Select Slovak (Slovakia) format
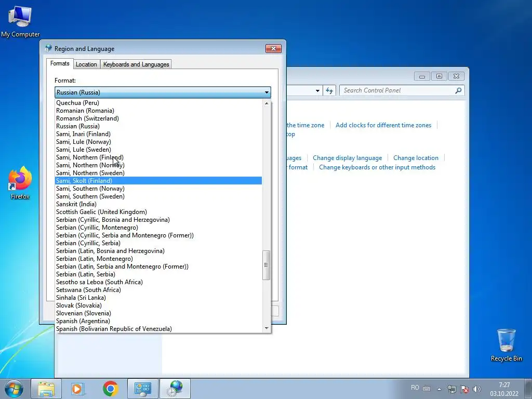This screenshot has height=399, width=532. coord(158,305)
